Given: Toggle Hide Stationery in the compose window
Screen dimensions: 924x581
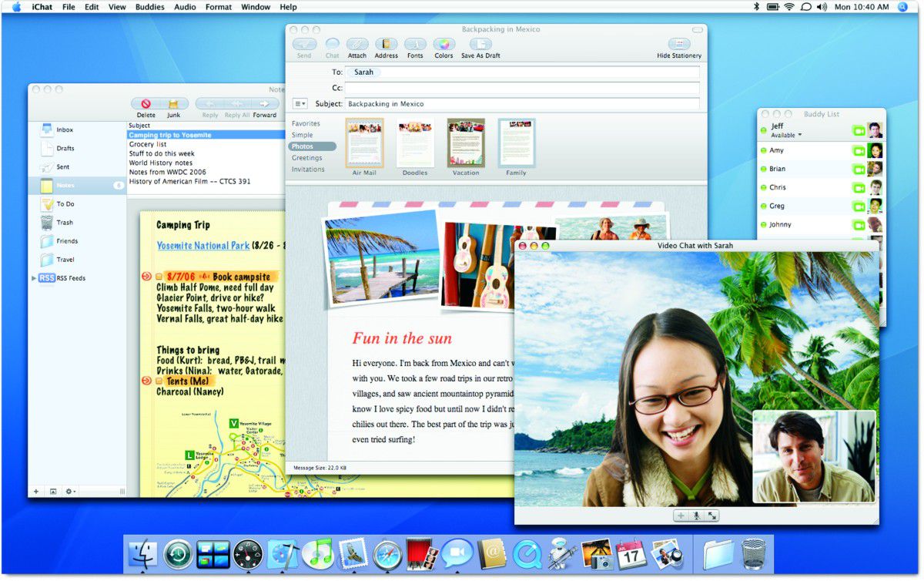Looking at the screenshot, I should (679, 44).
